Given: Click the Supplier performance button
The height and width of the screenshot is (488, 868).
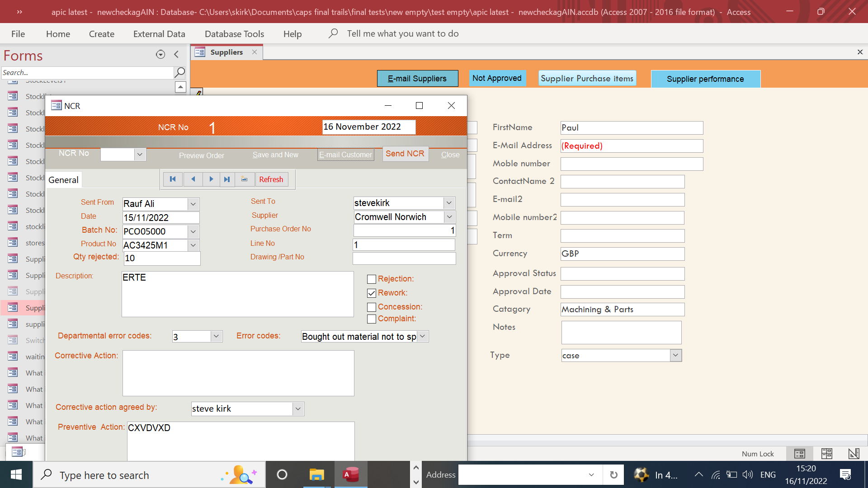Looking at the screenshot, I should [x=705, y=79].
